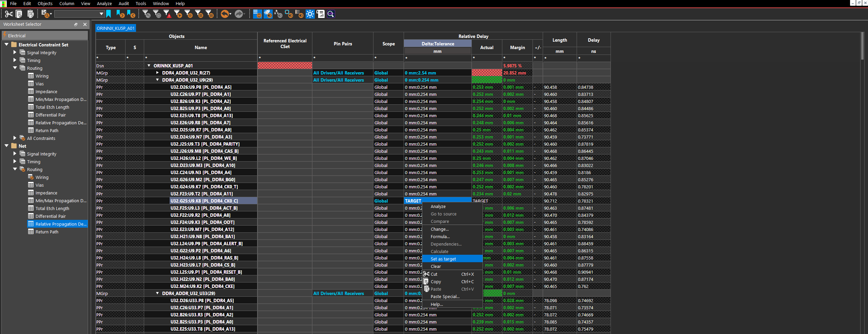Click the next bookmark toolbar icon
Image resolution: width=868 pixels, height=334 pixels.
[120, 14]
